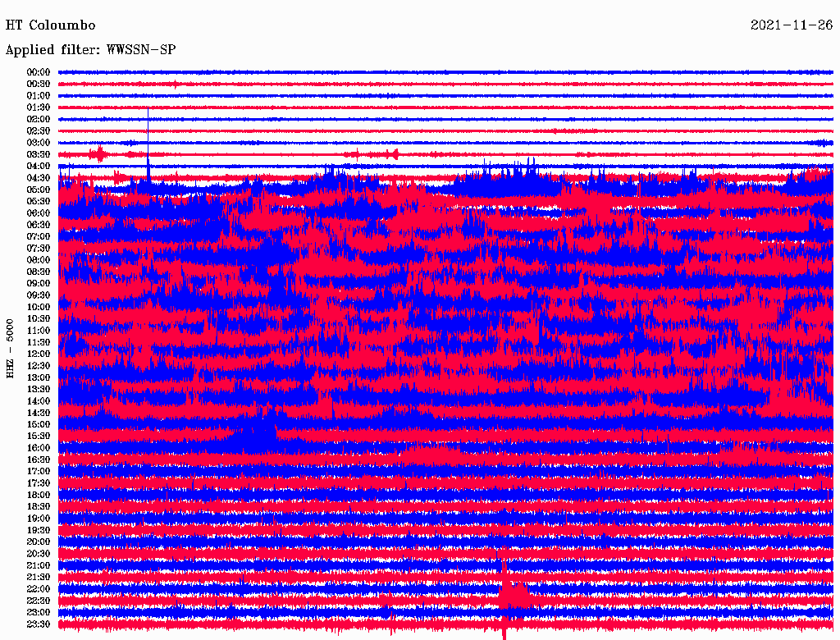Click the 16:00 time label
Viewport: 840px width, 640px height.
click(x=39, y=448)
